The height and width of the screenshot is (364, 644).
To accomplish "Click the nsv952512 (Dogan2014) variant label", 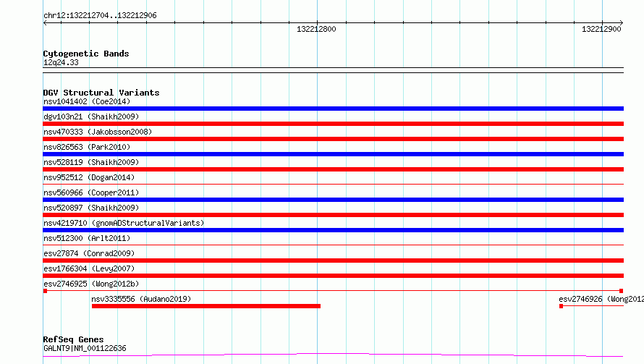I will click(89, 177).
